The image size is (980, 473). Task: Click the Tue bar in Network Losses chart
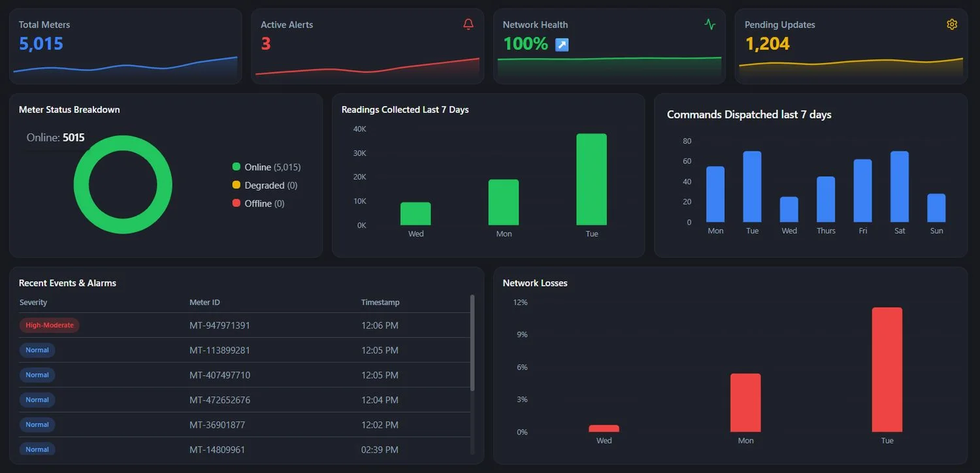click(887, 370)
